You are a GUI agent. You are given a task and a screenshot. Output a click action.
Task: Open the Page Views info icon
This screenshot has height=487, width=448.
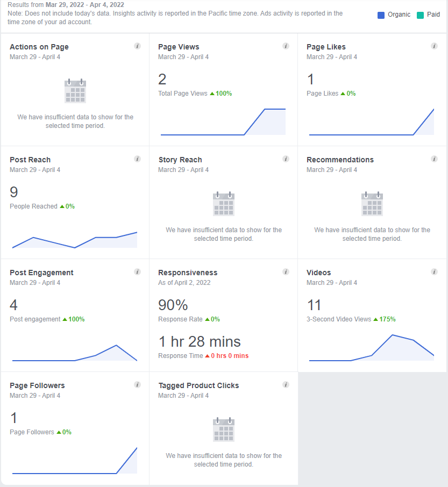tap(286, 46)
